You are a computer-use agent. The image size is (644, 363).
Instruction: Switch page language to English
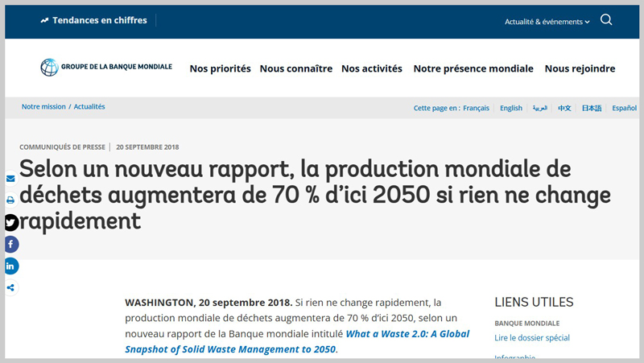click(x=510, y=108)
